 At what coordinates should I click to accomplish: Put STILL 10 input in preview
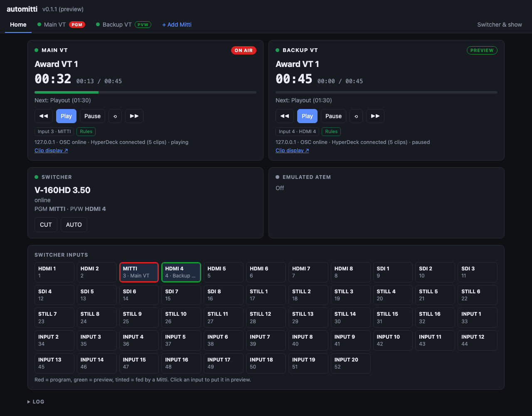(x=181, y=317)
